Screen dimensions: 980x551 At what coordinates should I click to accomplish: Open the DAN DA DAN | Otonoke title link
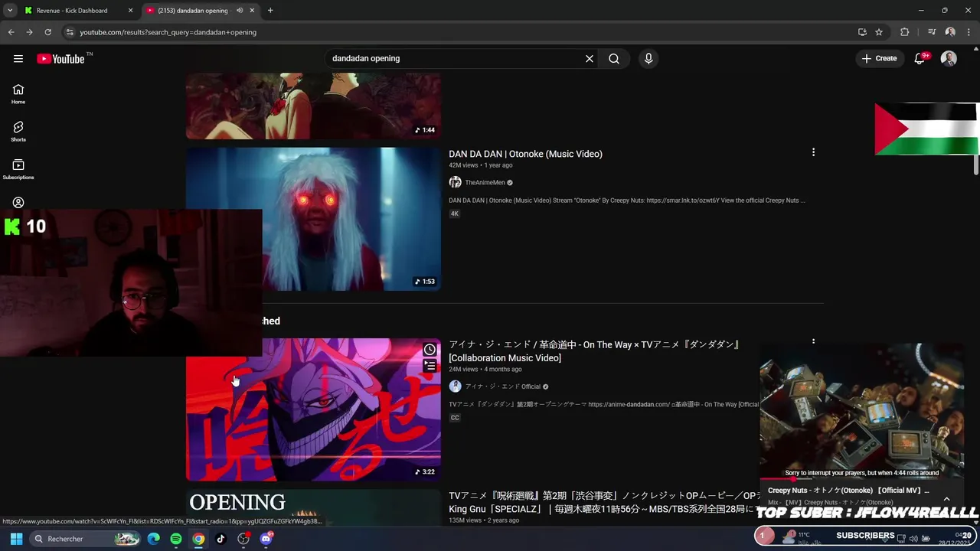pos(525,154)
